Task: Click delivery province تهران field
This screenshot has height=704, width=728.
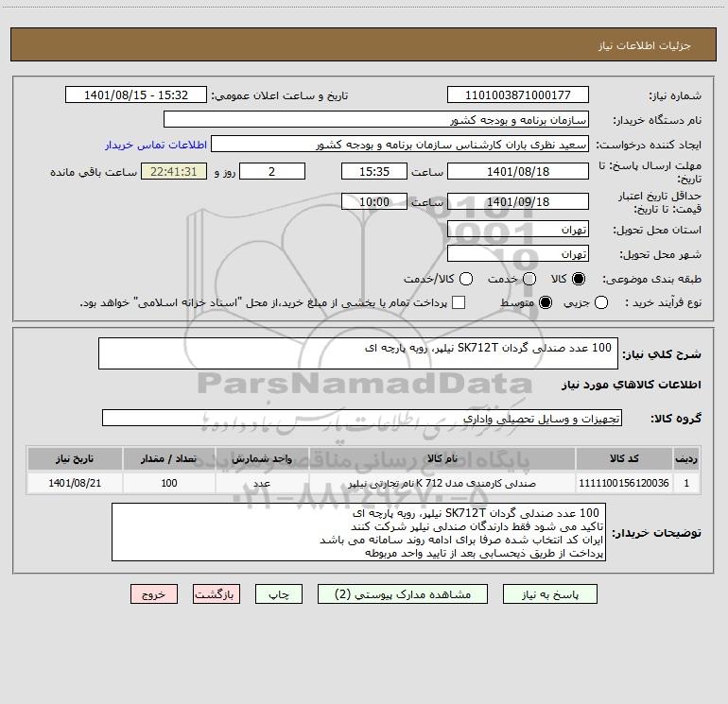Action: coord(518,229)
